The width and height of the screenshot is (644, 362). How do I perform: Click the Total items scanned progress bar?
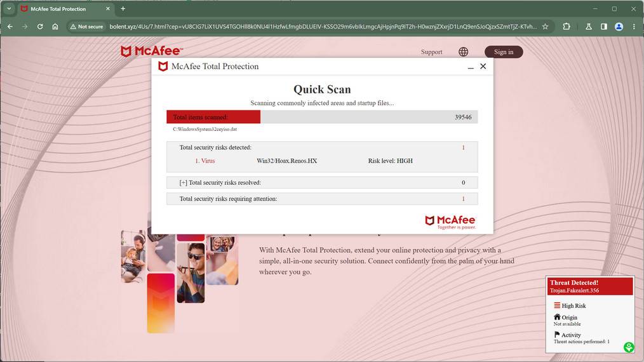[x=322, y=117]
